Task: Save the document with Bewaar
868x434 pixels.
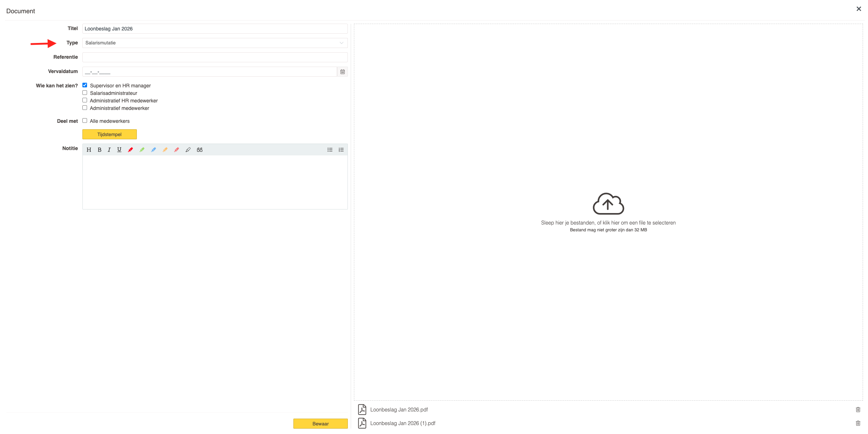Action: click(x=320, y=424)
